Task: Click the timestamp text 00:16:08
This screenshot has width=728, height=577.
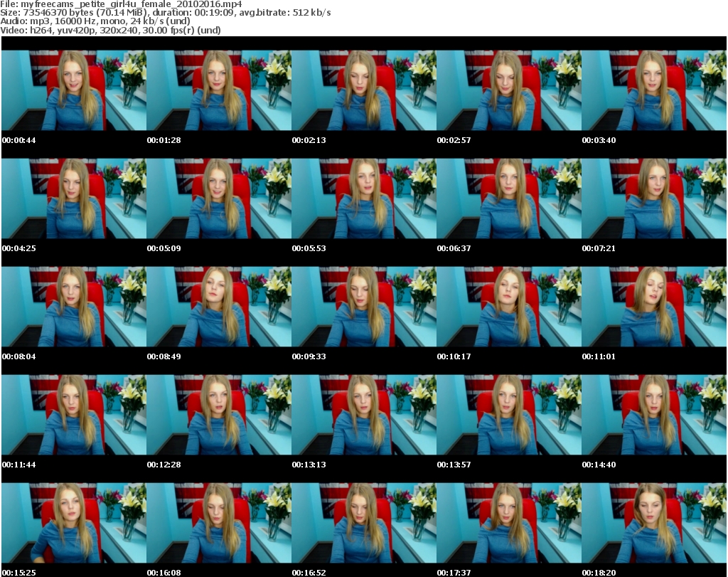Action: [x=164, y=573]
